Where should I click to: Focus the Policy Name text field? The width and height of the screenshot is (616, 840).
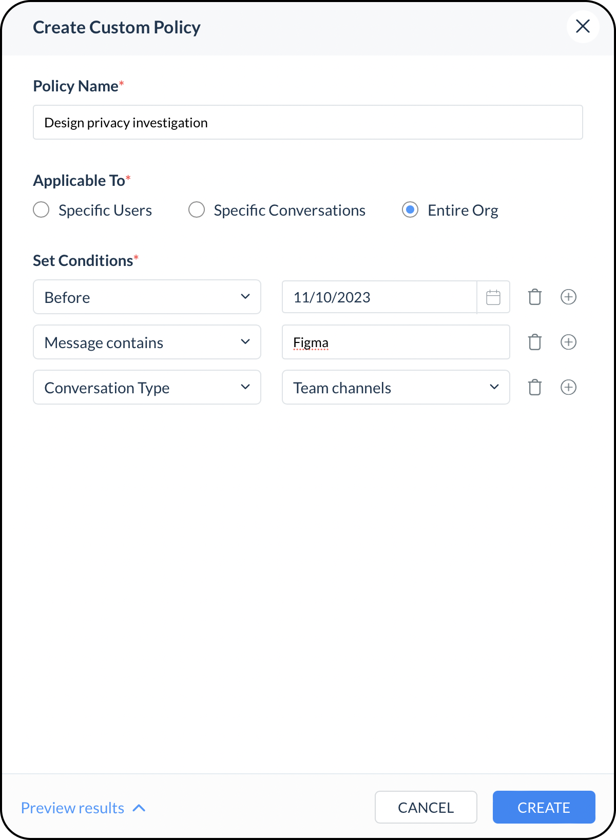pos(308,122)
